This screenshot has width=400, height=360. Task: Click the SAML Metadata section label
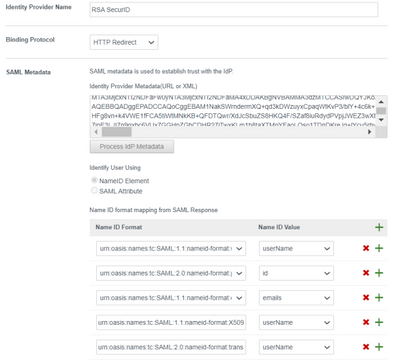28,72
